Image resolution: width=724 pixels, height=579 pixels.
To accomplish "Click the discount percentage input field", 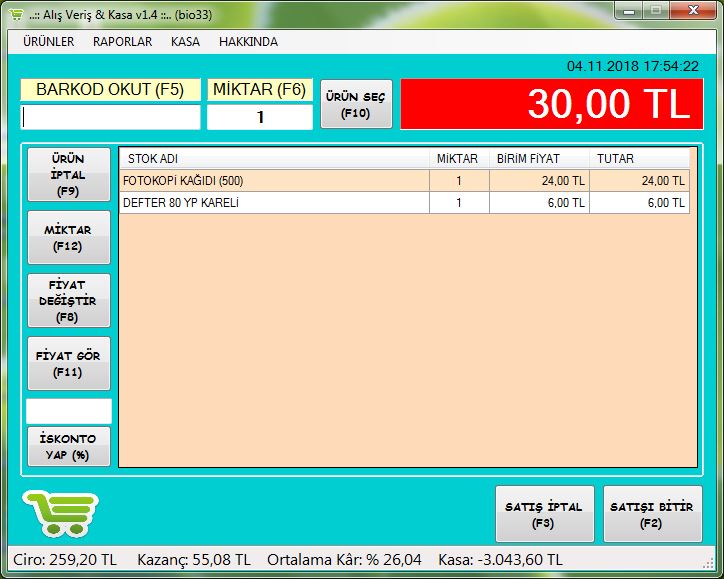I will [x=69, y=411].
